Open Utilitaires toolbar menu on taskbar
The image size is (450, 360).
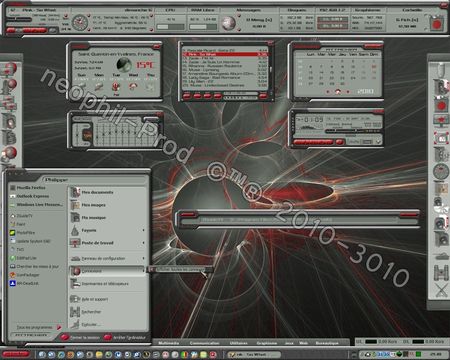tap(239, 343)
